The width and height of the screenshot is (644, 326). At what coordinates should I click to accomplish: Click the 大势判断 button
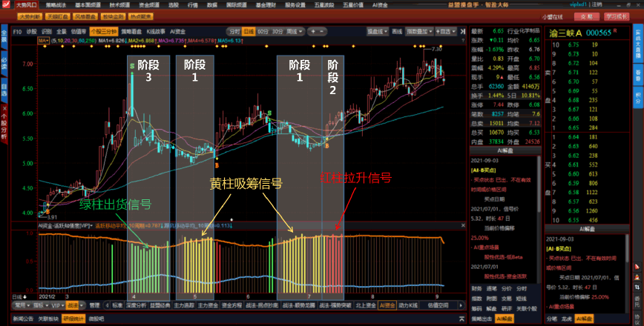30,17
